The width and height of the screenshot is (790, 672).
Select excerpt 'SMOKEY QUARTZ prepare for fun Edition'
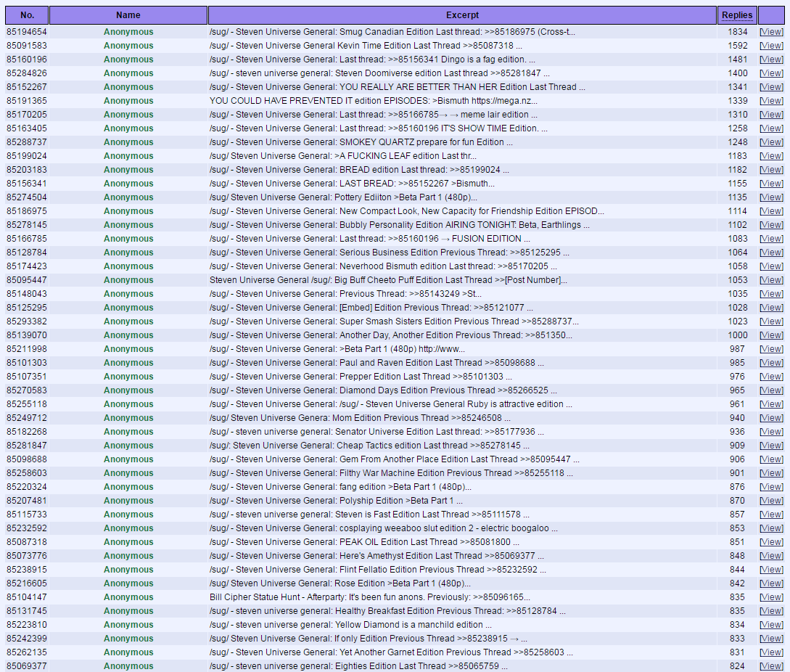coord(421,142)
